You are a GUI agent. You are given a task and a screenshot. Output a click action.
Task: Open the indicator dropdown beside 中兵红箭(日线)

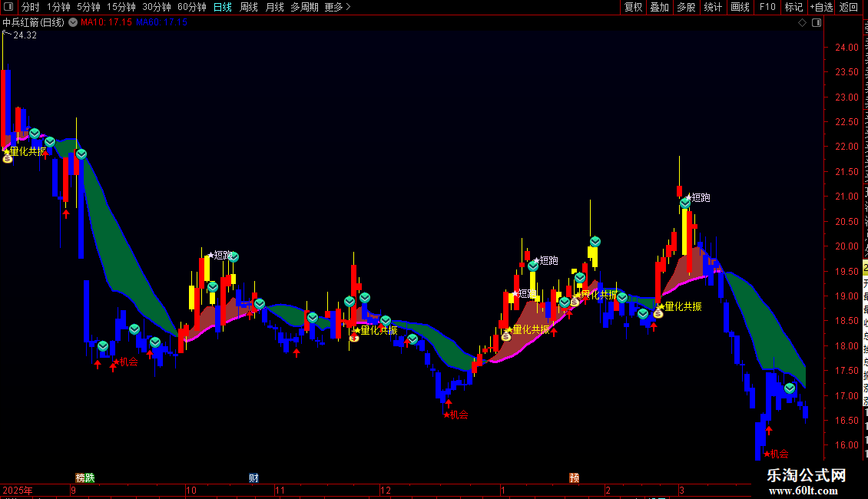point(73,23)
